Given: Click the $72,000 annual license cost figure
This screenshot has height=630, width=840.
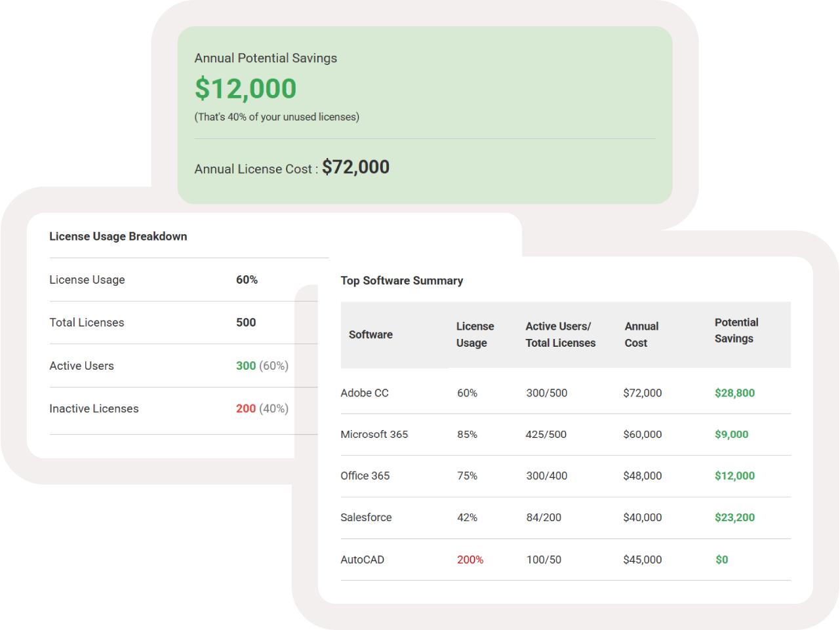Looking at the screenshot, I should 355,167.
